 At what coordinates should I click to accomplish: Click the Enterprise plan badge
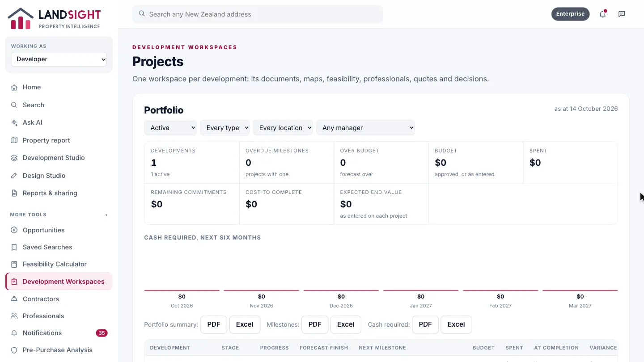tap(570, 14)
